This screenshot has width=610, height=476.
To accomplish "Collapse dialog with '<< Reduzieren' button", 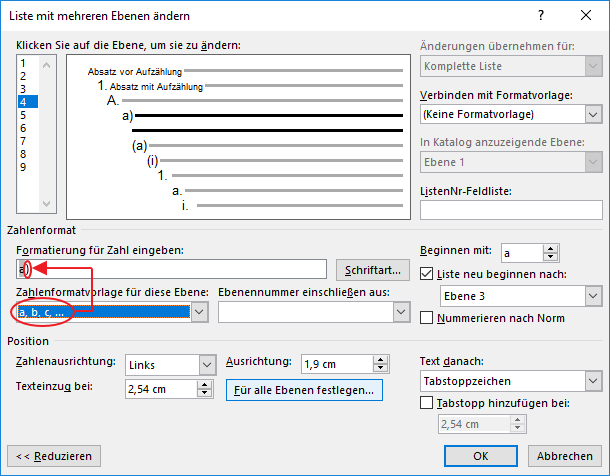I will 54,455.
